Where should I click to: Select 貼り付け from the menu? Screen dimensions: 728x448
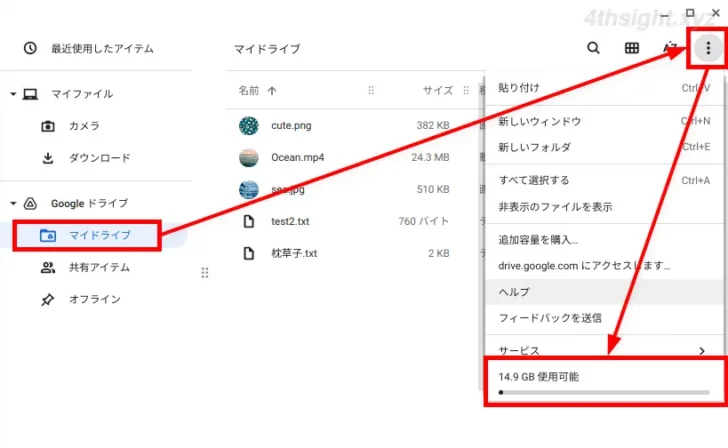[x=603, y=88]
